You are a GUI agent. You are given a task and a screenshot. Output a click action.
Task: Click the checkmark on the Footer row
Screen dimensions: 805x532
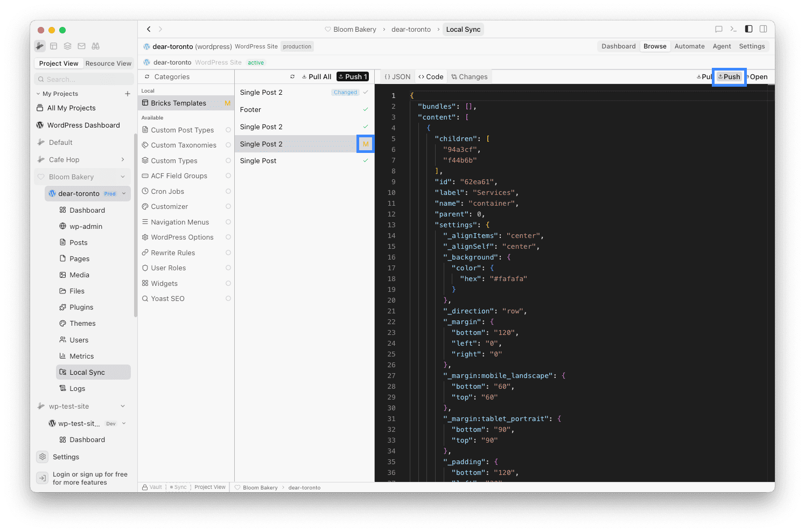(366, 109)
